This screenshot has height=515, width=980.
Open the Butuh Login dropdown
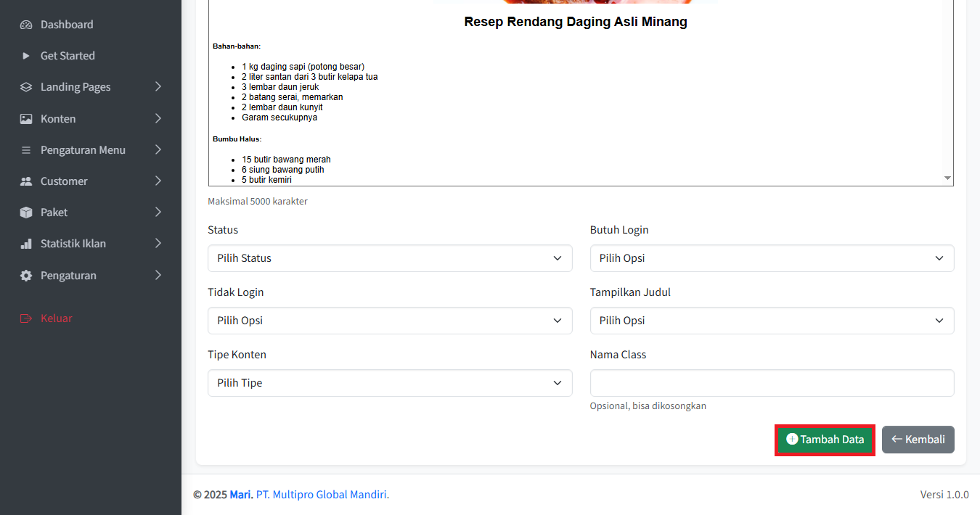771,258
